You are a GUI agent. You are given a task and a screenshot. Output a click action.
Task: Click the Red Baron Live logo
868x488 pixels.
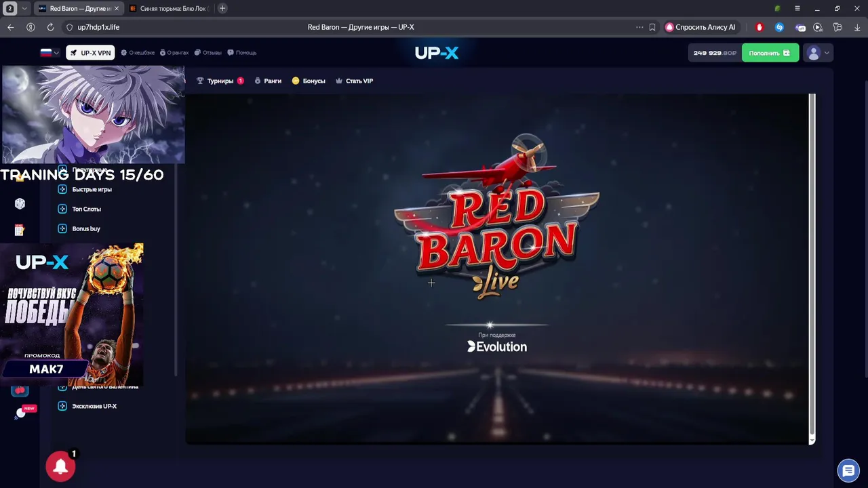pyautogui.click(x=496, y=217)
